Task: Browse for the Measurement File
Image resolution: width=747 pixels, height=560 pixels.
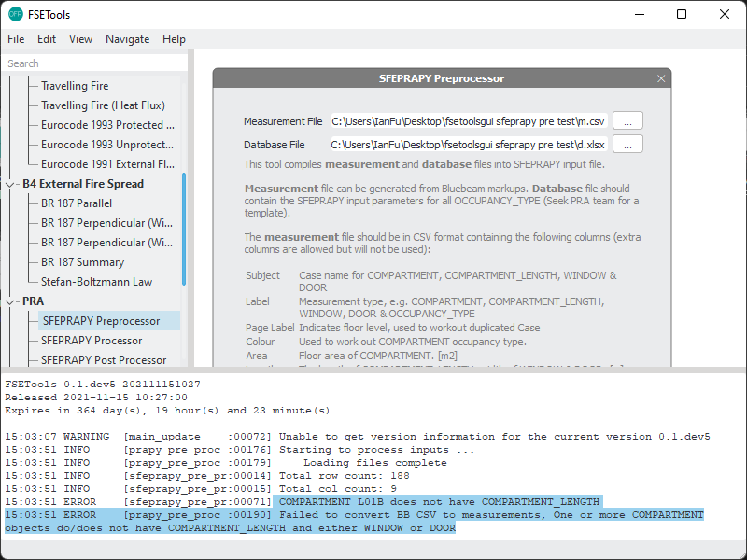Action: [627, 121]
